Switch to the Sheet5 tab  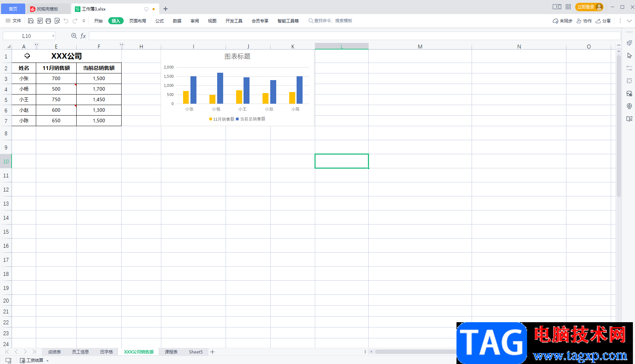coord(196,352)
